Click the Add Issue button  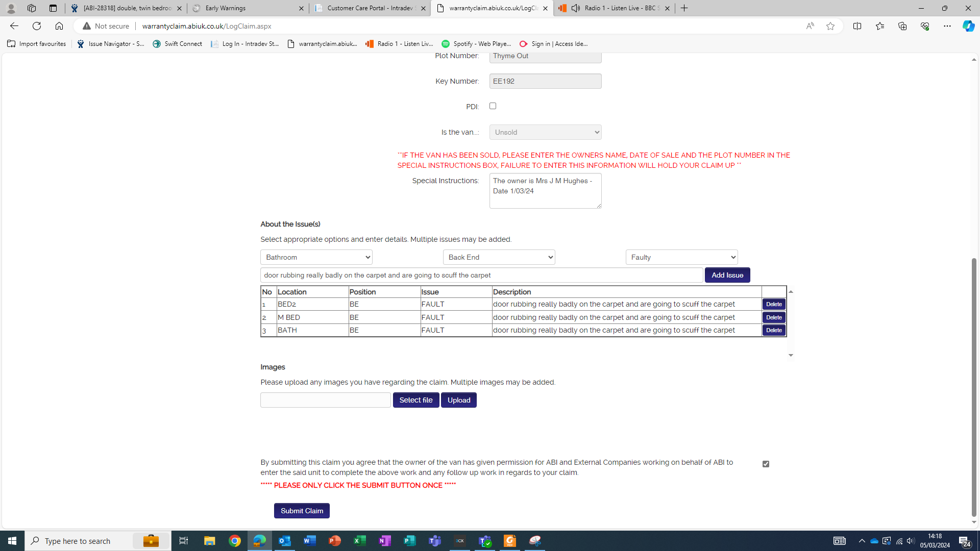click(x=727, y=275)
